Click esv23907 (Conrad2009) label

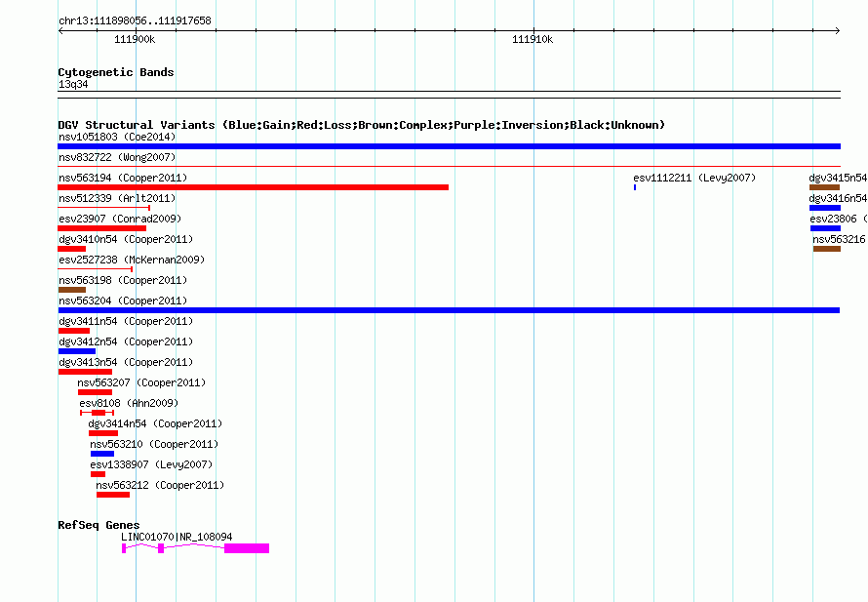tap(120, 219)
